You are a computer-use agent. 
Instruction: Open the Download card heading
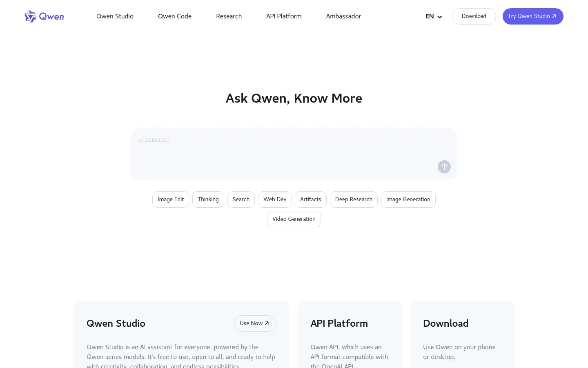pos(445,323)
